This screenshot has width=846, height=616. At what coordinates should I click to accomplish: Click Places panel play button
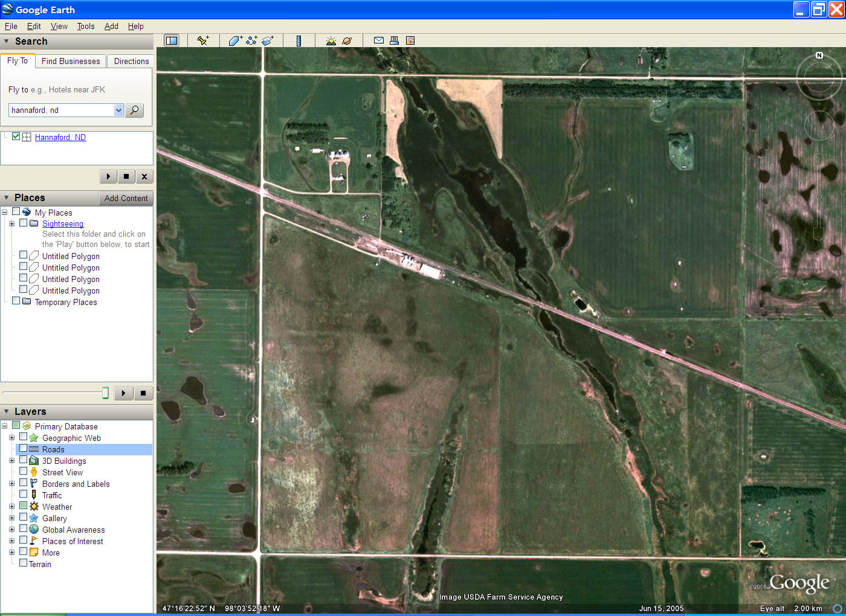coord(123,393)
